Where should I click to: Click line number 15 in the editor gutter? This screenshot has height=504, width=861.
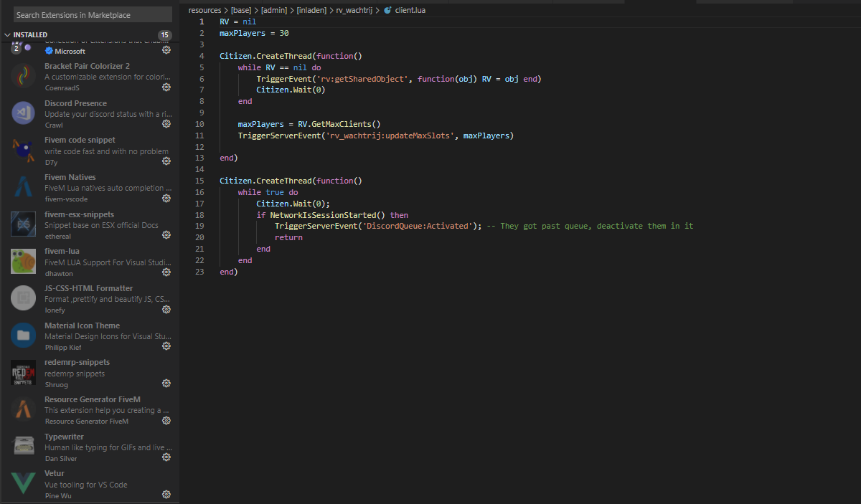199,181
